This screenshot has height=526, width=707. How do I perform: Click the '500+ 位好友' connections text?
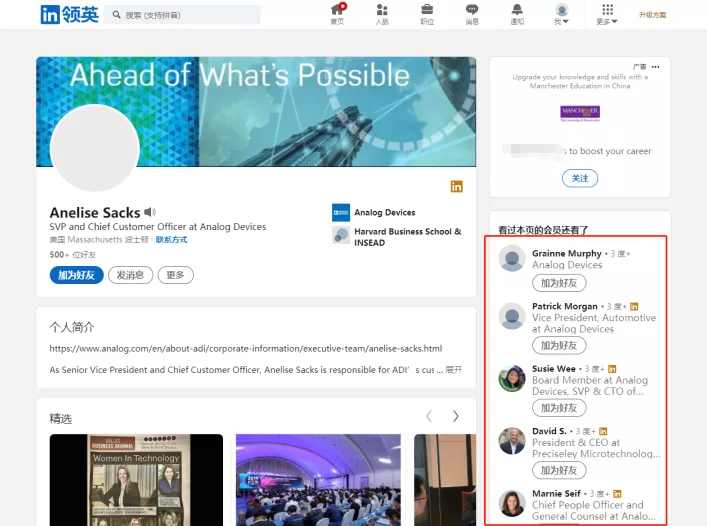pos(73,255)
